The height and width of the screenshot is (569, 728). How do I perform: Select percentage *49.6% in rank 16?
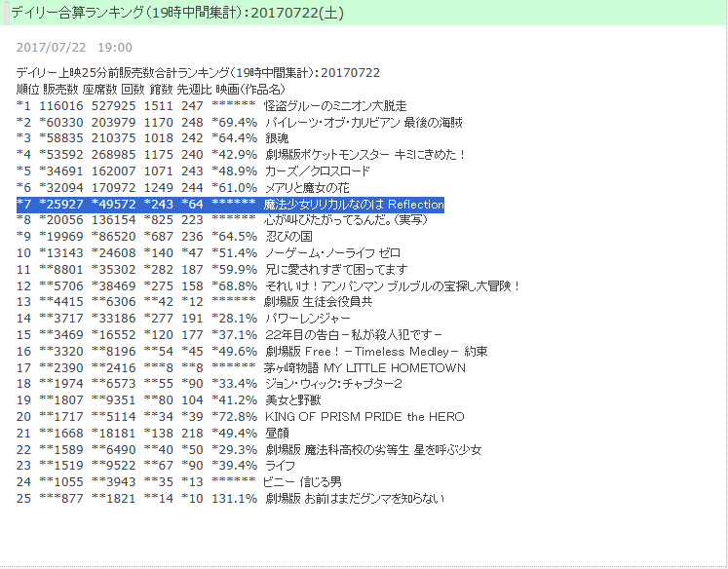(x=235, y=352)
